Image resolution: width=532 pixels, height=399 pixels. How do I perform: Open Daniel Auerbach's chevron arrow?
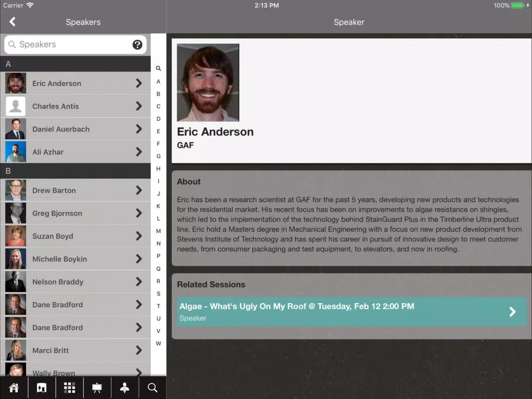click(139, 129)
